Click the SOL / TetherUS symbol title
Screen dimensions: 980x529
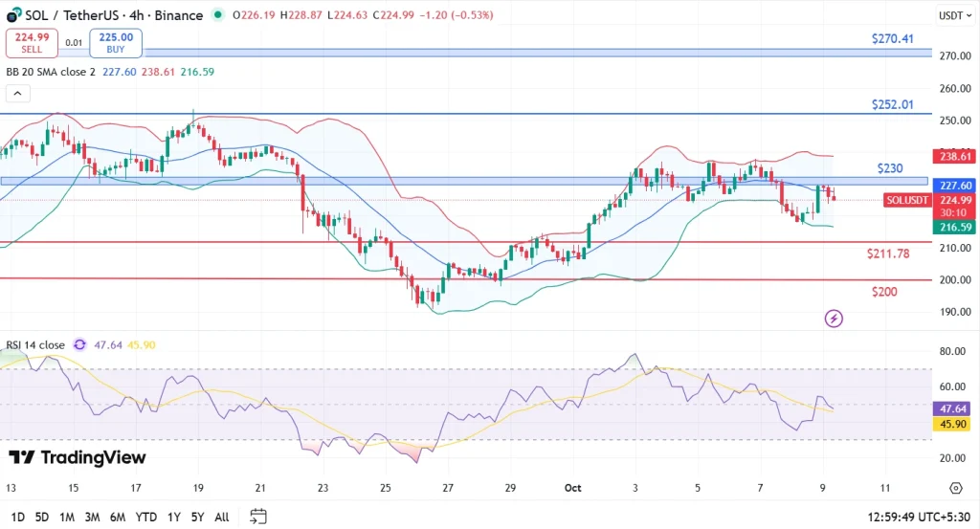(x=114, y=15)
